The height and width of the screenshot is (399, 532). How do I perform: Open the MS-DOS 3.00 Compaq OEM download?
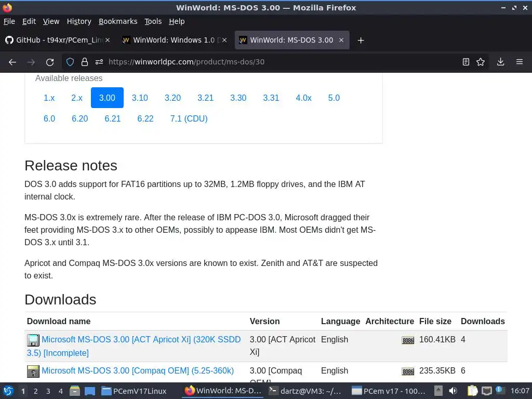(137, 370)
